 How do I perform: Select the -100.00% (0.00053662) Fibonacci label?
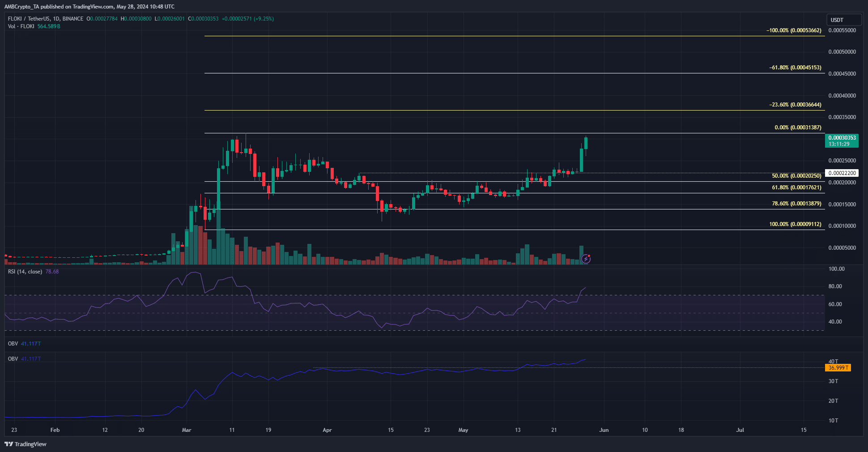pos(794,30)
